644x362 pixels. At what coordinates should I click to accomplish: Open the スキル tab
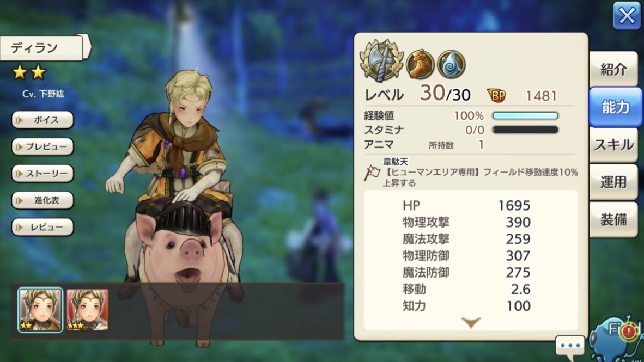point(613,145)
